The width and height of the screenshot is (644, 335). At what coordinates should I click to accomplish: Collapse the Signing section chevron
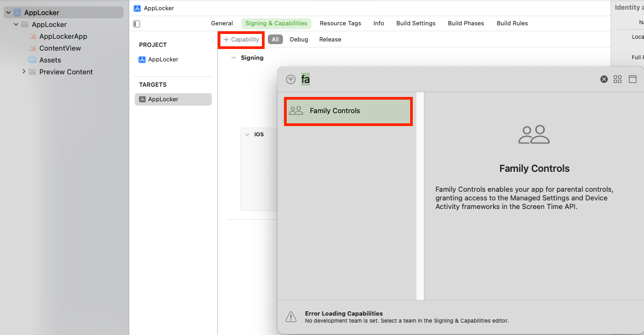coord(233,58)
